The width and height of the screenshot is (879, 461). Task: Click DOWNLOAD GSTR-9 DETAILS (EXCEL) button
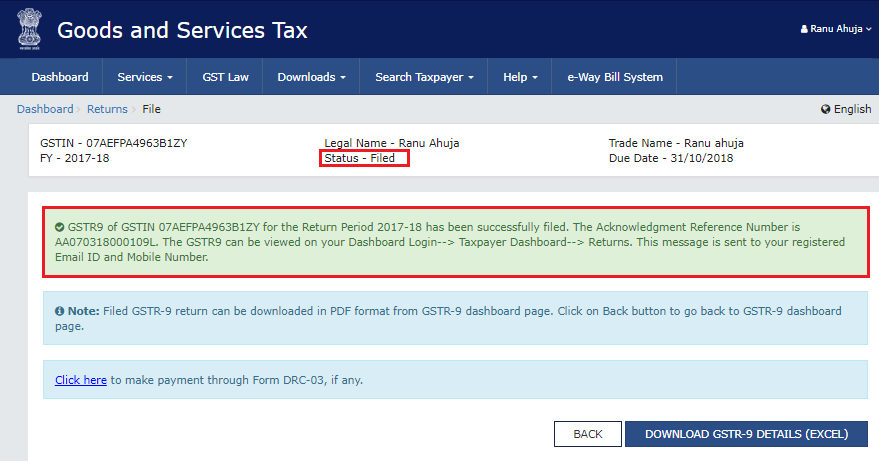coord(746,434)
